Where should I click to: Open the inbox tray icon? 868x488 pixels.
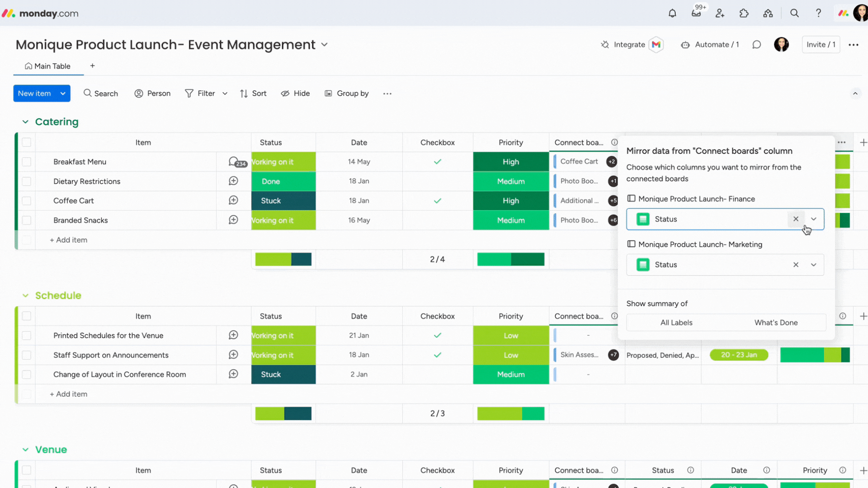[x=696, y=13]
